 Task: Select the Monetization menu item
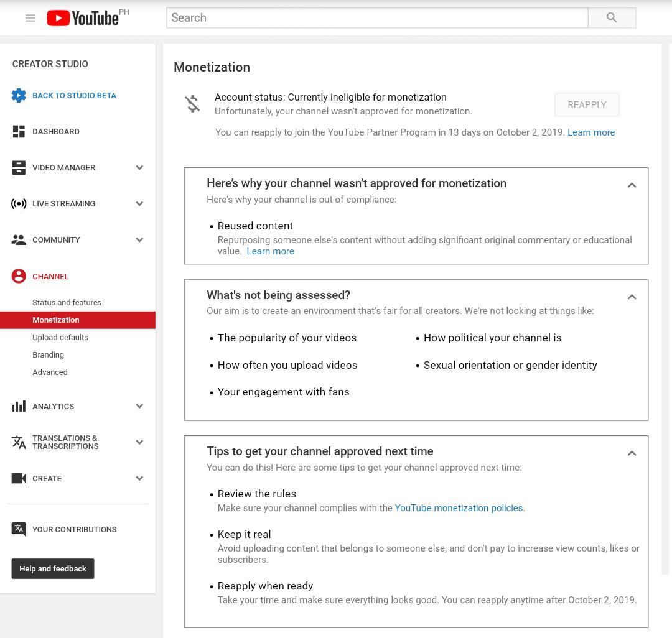tap(78, 320)
